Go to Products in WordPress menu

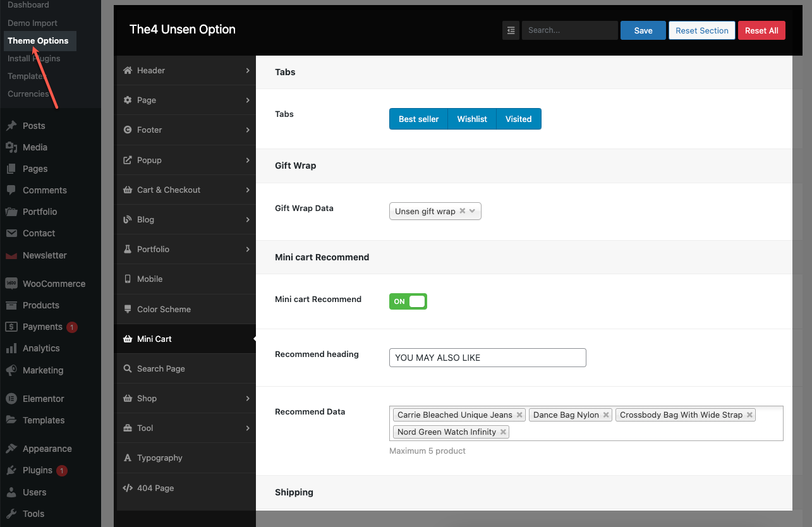click(41, 305)
